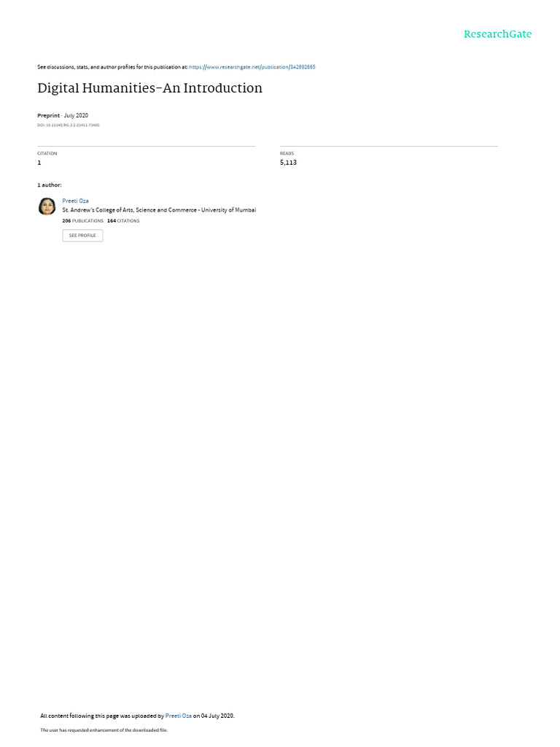Click the DOI number text
560x747 pixels.
pyautogui.click(x=68, y=125)
